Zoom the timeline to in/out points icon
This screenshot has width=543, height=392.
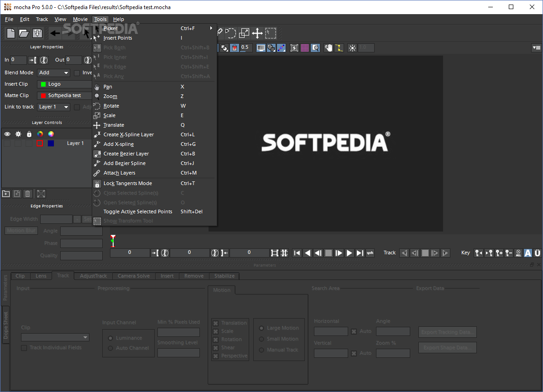[275, 253]
